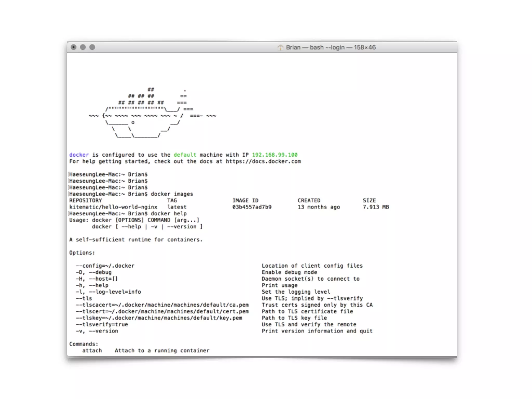Click the '7.913 MB' size value

click(x=376, y=207)
